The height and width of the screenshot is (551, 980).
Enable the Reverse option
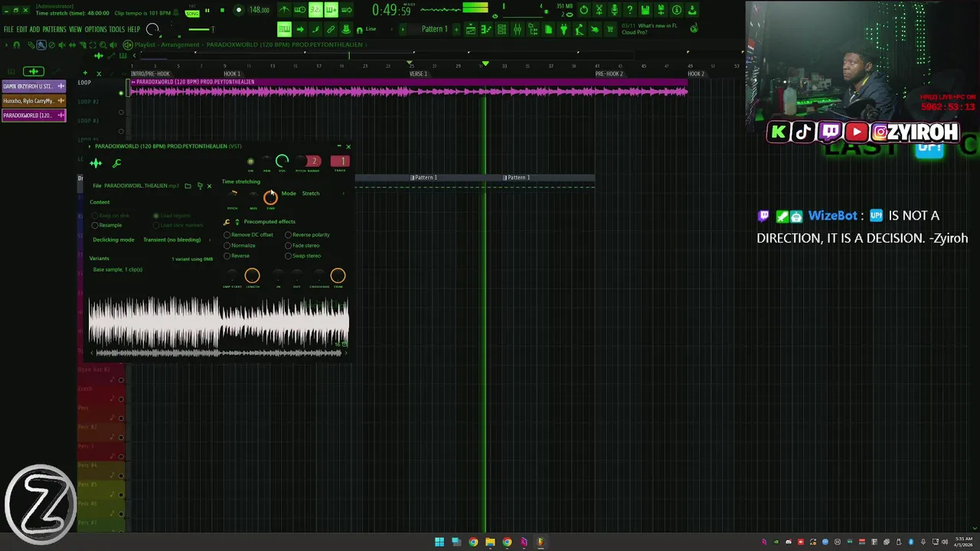(x=237, y=256)
